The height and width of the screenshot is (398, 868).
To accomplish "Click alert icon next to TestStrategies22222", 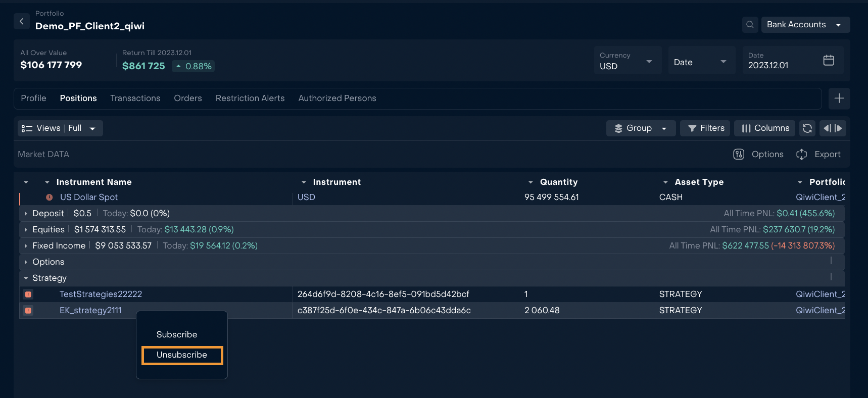I will point(28,294).
